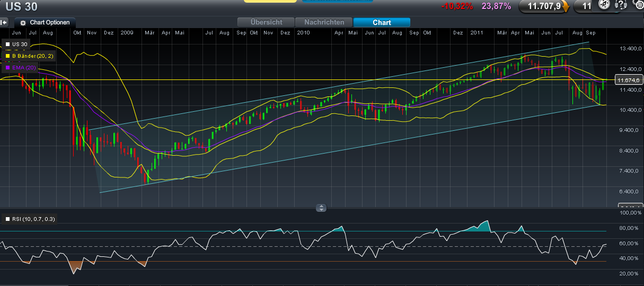Click the purple EMA color square
Screen dimensions: 644x286
pos(7,67)
